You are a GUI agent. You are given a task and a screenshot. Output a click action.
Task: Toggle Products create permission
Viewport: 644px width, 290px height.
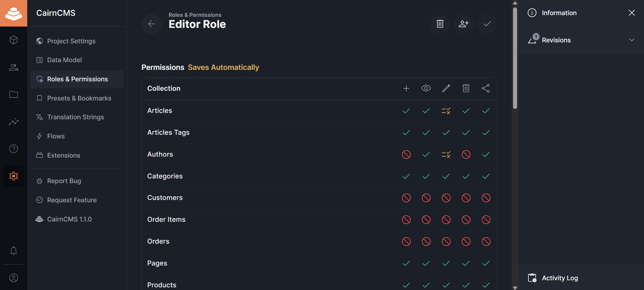(406, 285)
